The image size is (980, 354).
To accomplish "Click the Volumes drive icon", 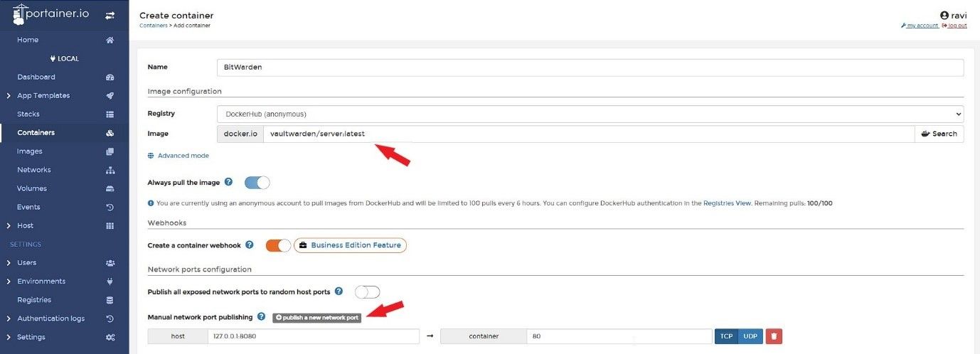I will [x=110, y=188].
